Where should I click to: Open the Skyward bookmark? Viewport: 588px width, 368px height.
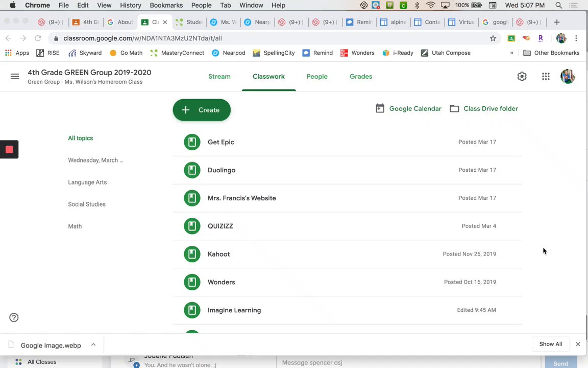click(x=85, y=53)
